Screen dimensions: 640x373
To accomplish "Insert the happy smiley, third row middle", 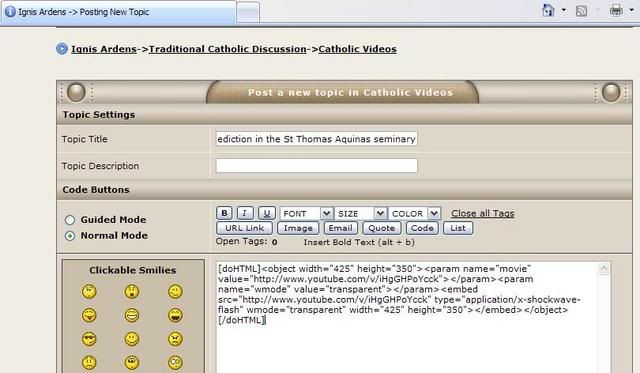I will [131, 339].
